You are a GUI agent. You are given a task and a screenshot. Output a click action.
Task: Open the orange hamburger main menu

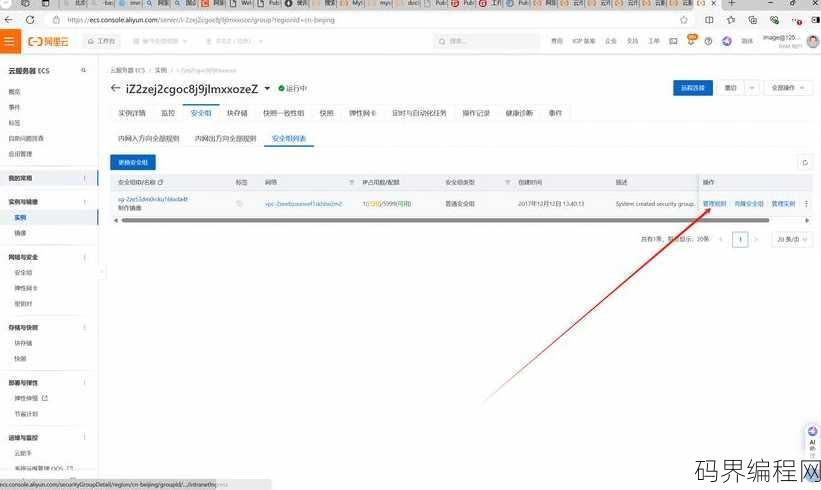pyautogui.click(x=9, y=41)
